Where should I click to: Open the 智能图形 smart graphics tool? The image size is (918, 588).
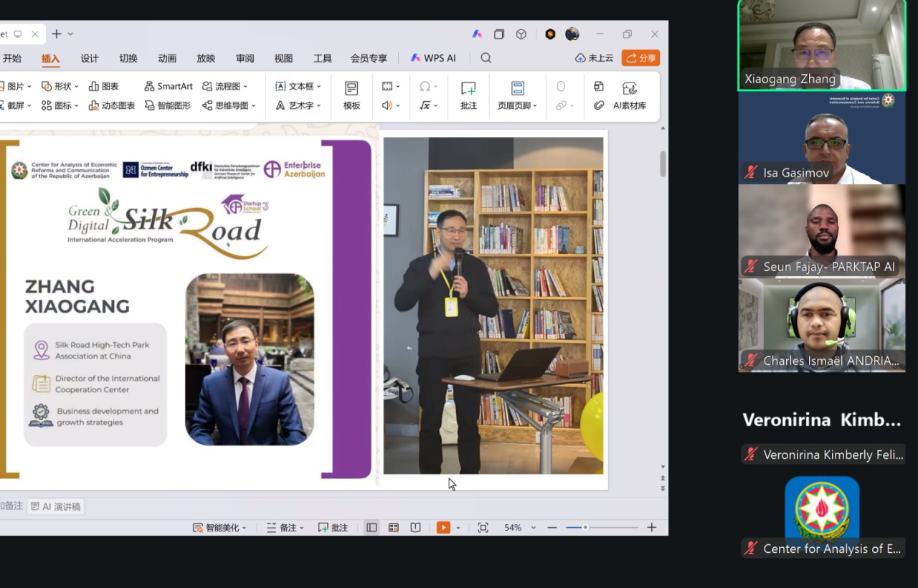[168, 105]
